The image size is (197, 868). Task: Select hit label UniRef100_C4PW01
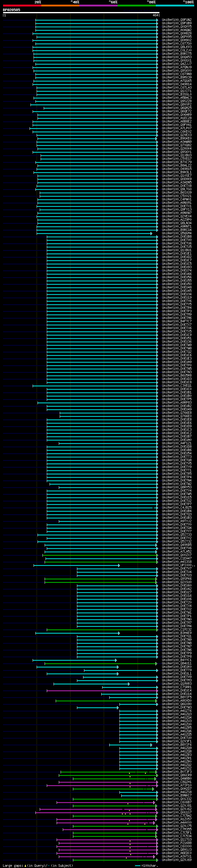click(x=177, y=200)
